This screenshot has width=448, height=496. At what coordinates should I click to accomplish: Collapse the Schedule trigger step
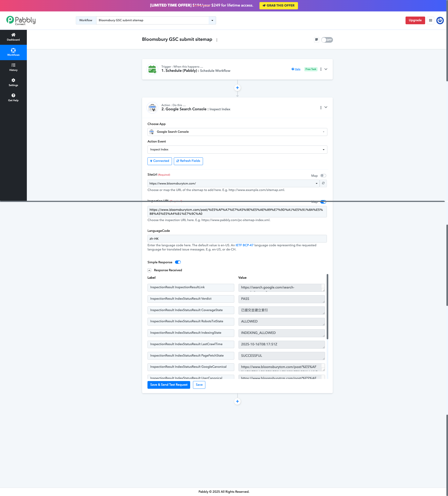point(326,69)
